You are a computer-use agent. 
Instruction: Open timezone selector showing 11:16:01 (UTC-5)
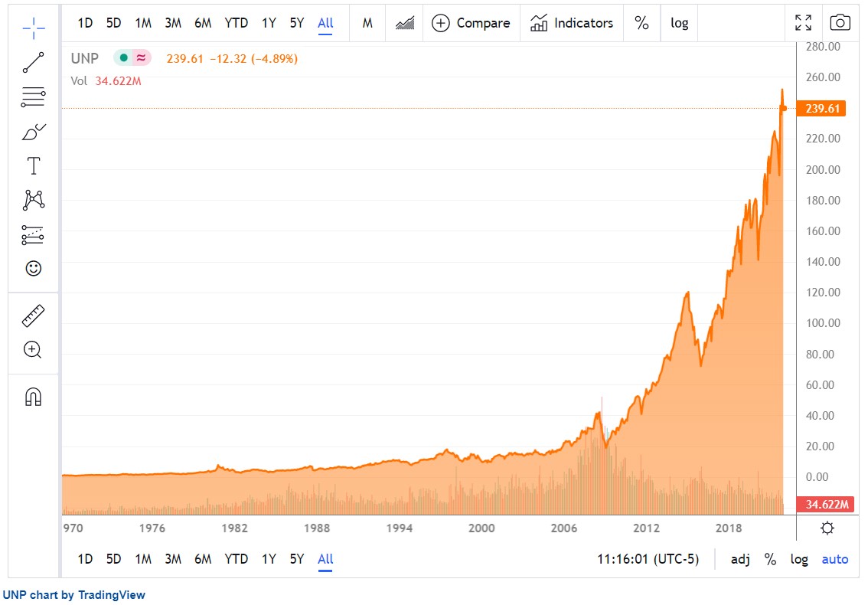pos(648,559)
